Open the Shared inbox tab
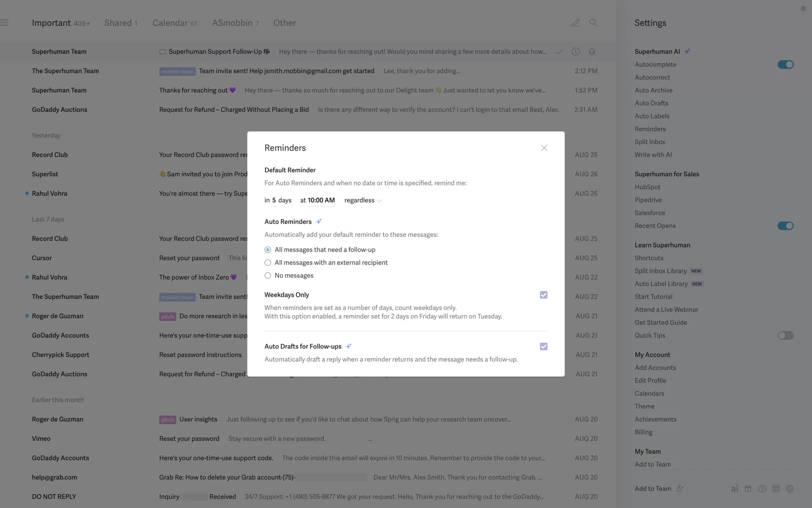This screenshot has height=508, width=812. 118,23
